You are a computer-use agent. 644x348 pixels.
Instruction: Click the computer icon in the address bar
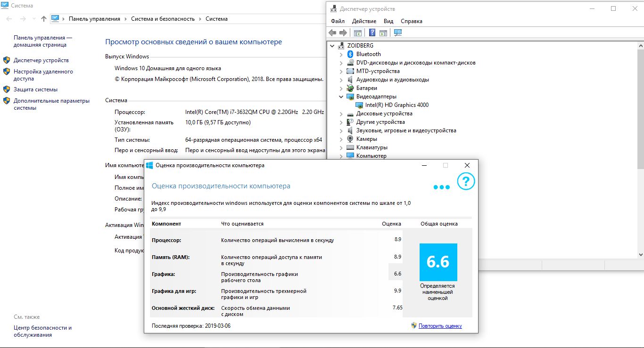[x=55, y=19]
